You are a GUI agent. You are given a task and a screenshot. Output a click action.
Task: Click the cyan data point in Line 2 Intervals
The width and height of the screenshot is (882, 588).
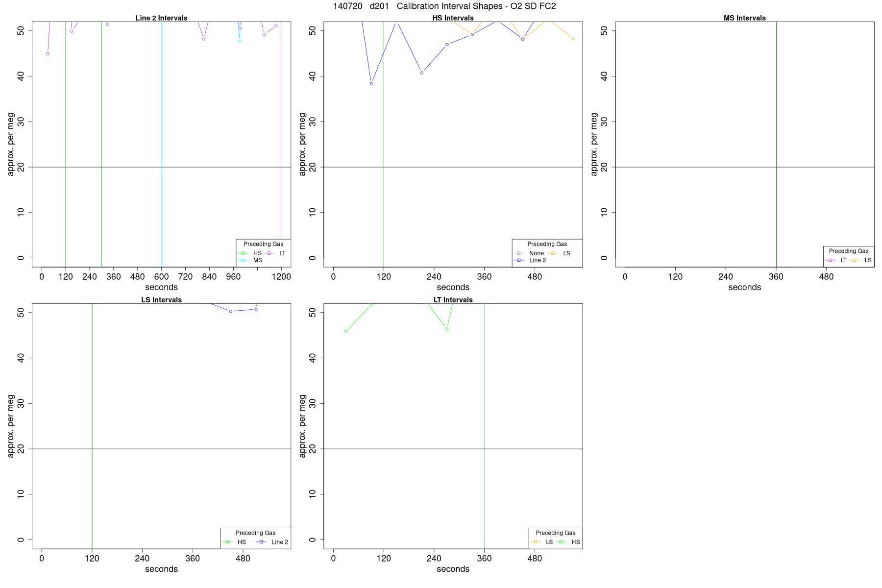(240, 42)
